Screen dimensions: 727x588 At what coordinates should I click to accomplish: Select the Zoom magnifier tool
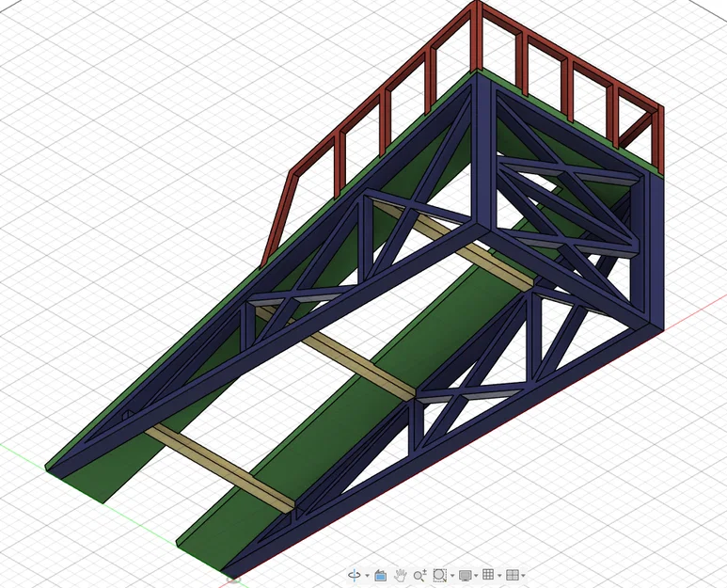point(420,575)
